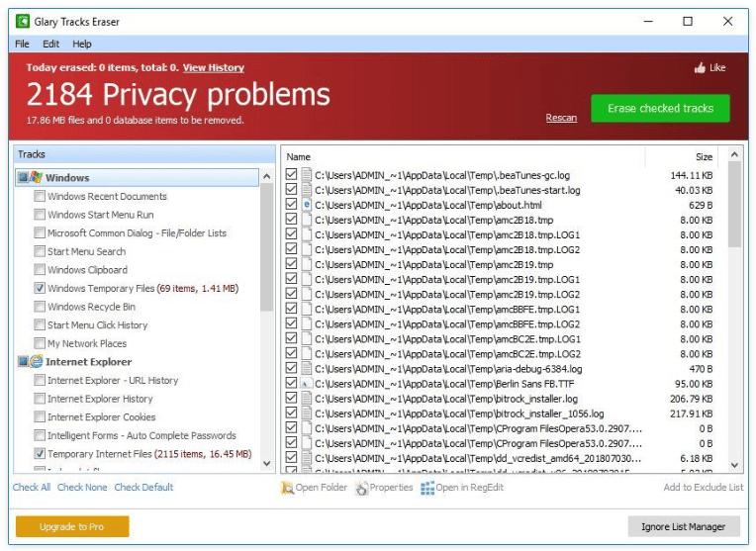This screenshot has height=551, width=756.
Task: Open the Help menu
Action: pos(82,44)
